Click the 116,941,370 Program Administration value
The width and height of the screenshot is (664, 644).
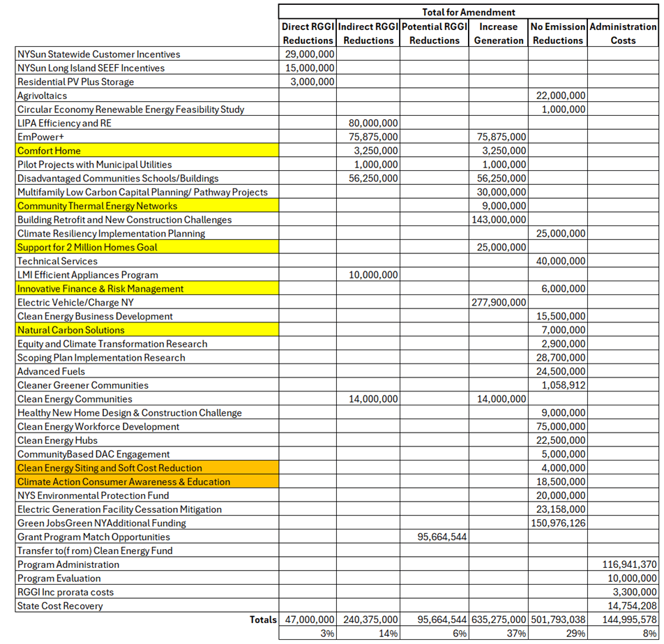(x=628, y=564)
